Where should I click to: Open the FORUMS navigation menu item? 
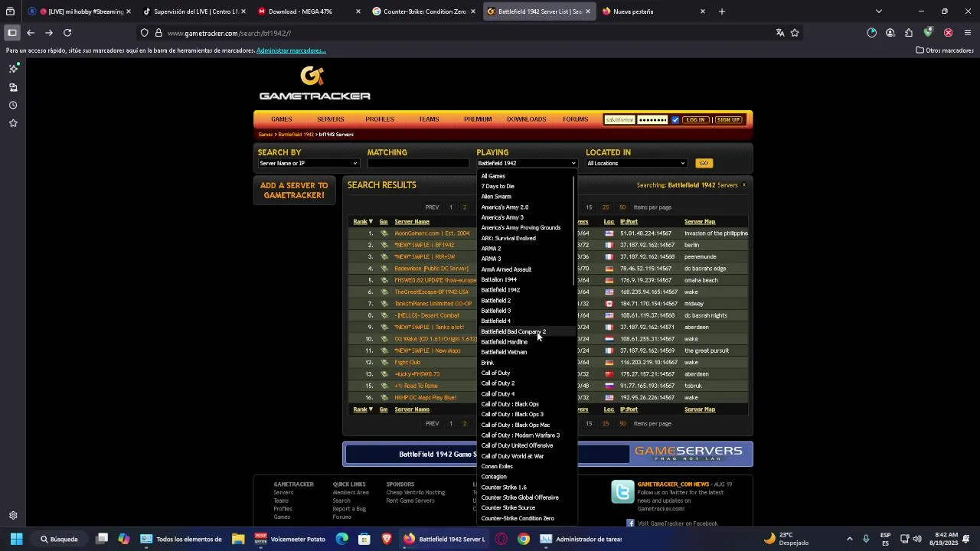pos(576,119)
